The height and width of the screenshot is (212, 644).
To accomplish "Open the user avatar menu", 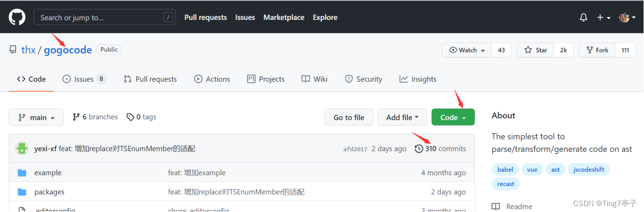I will click(627, 18).
